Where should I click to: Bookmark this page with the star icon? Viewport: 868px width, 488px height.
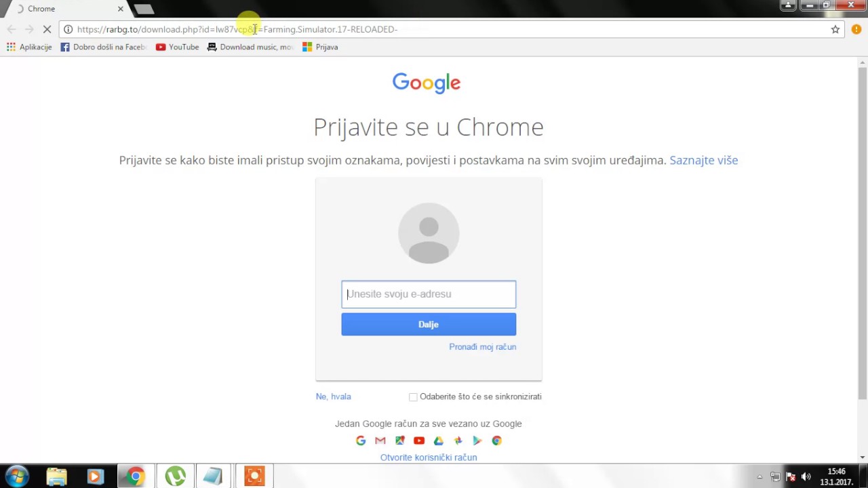(835, 29)
